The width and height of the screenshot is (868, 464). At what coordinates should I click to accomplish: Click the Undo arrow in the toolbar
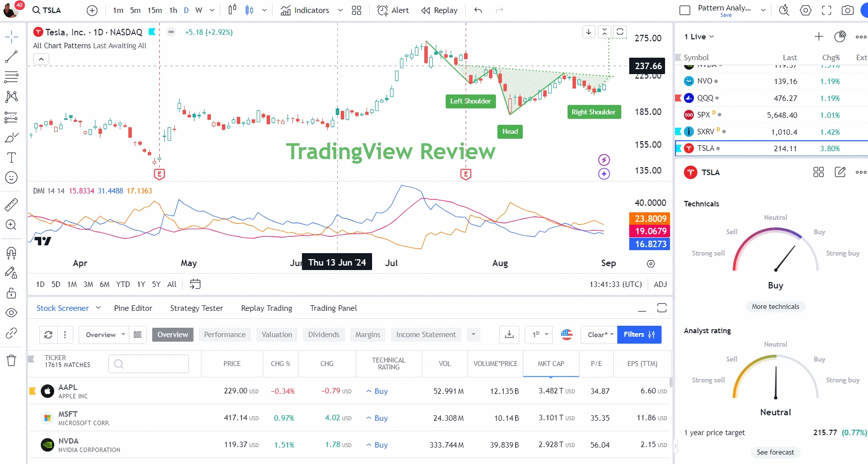[478, 10]
